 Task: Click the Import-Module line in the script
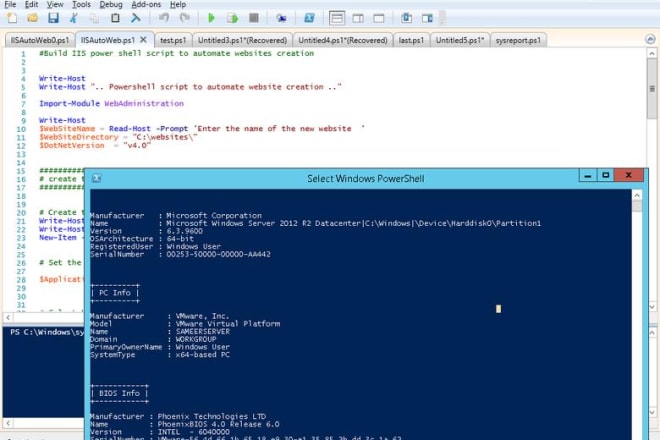click(112, 104)
